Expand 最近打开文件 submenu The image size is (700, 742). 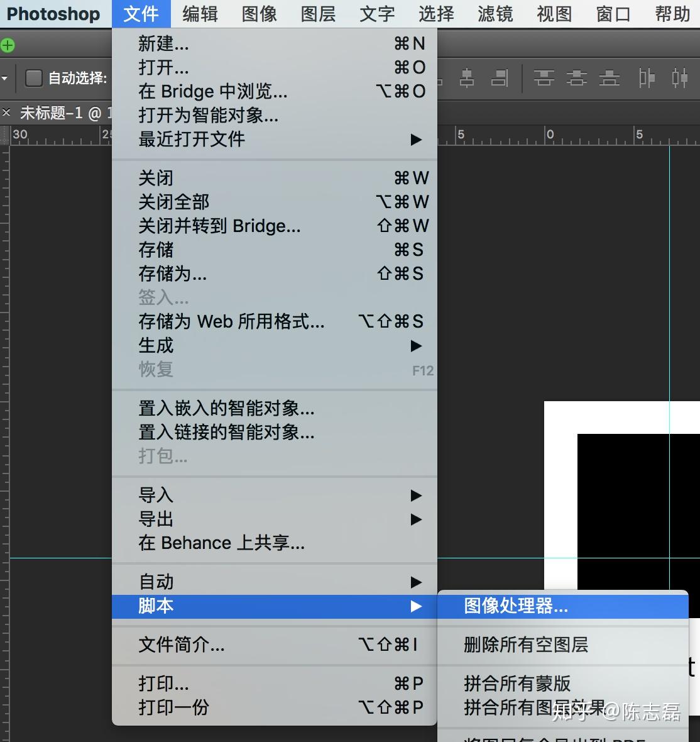(x=275, y=140)
